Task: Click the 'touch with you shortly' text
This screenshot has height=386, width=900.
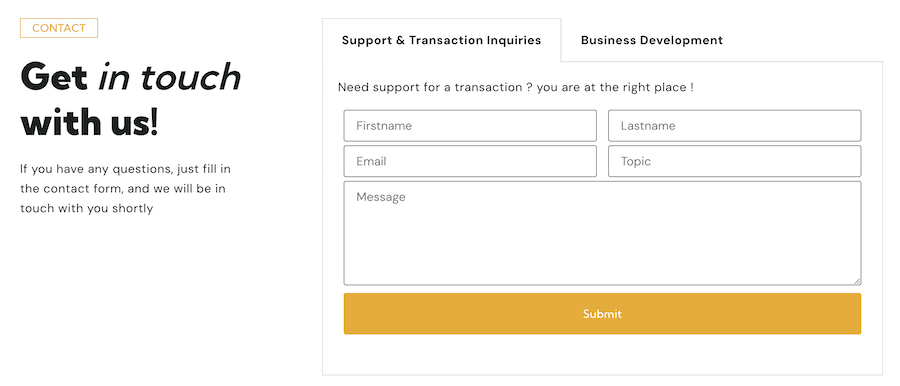Action: 87,209
